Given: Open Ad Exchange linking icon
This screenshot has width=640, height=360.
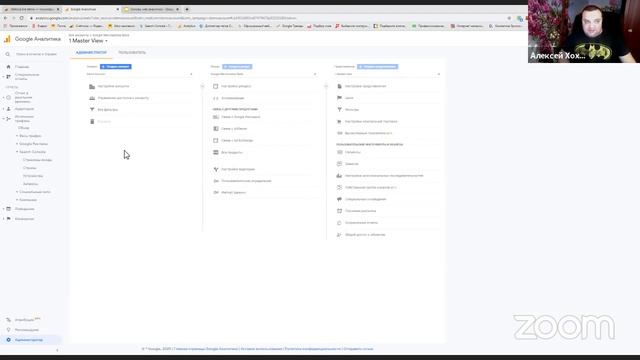Looking at the screenshot, I should 216,140.
